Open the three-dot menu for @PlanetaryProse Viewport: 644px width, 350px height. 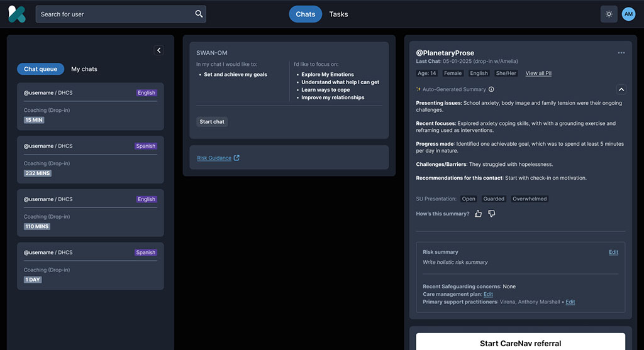621,53
